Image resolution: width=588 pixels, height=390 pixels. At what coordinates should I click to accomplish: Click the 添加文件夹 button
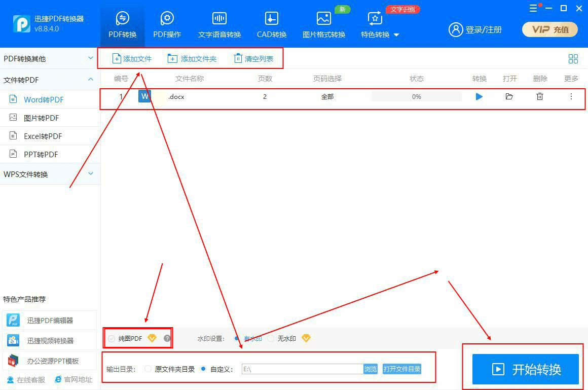pos(192,58)
